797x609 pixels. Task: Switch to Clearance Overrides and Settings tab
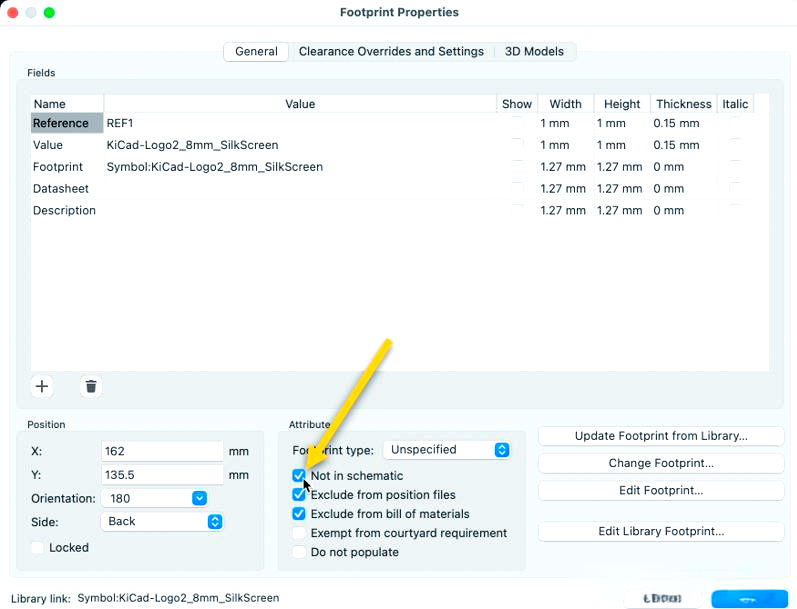point(391,52)
